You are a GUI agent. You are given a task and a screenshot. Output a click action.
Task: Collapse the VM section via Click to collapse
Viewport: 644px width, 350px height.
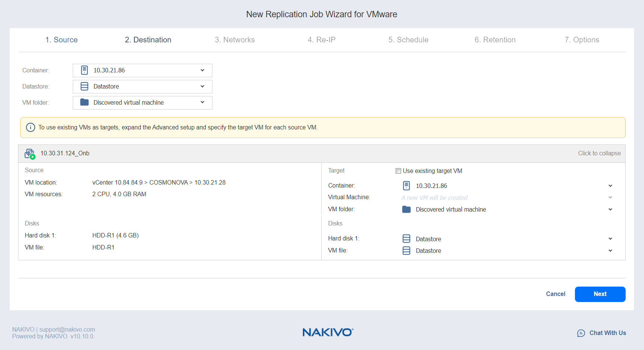pos(599,153)
